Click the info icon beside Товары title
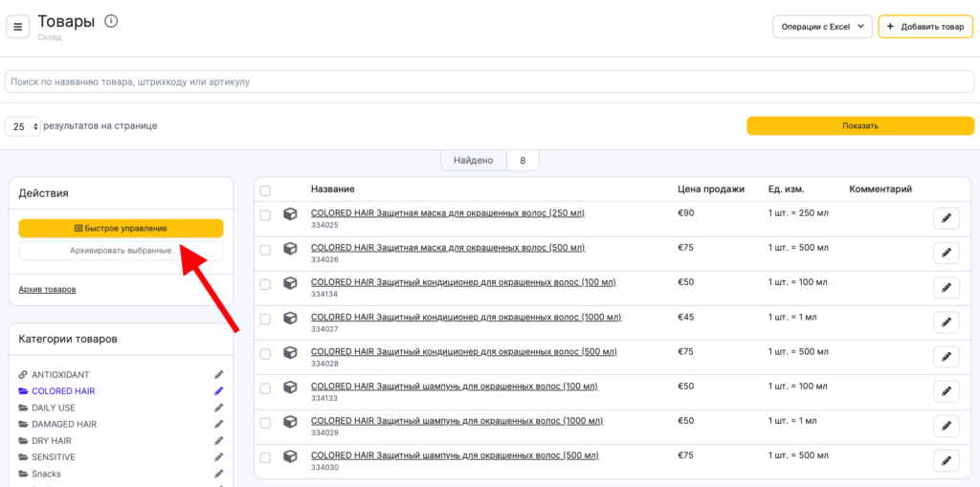Viewport: 980px width, 487px height. 111,21
